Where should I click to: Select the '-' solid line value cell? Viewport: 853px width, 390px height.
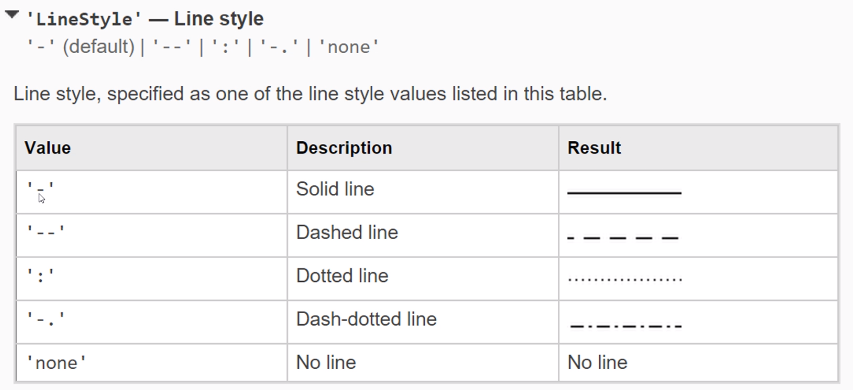[x=151, y=192]
